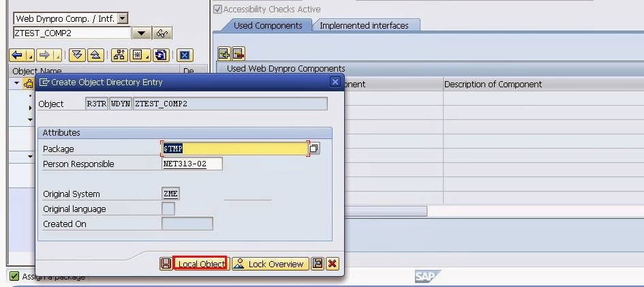Click the R3TR object field in the dialog
The width and height of the screenshot is (644, 287).
click(x=97, y=104)
